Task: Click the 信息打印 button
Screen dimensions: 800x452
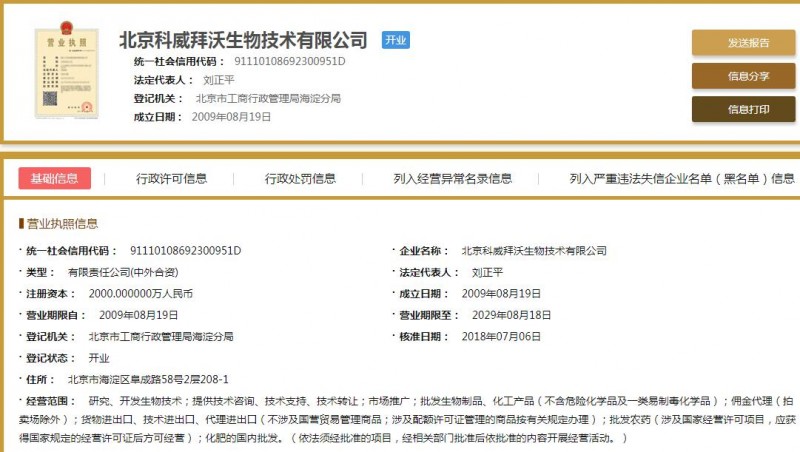Action: [743, 109]
